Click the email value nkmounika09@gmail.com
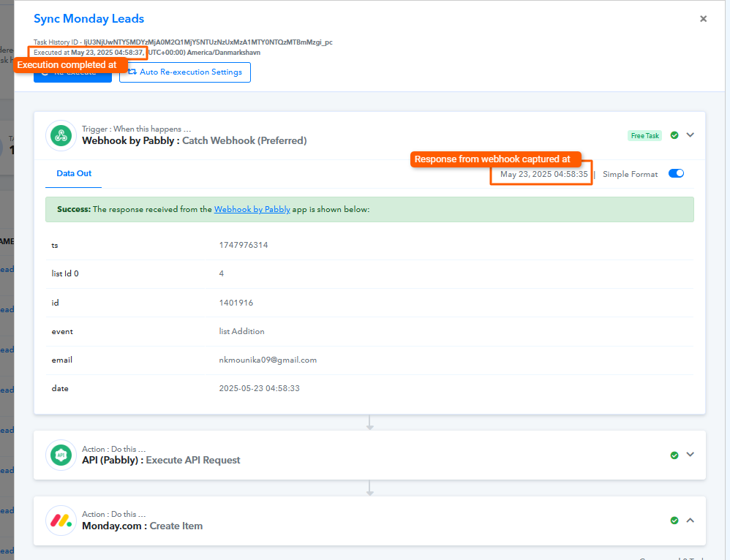Viewport: 730px width, 560px height. click(268, 360)
